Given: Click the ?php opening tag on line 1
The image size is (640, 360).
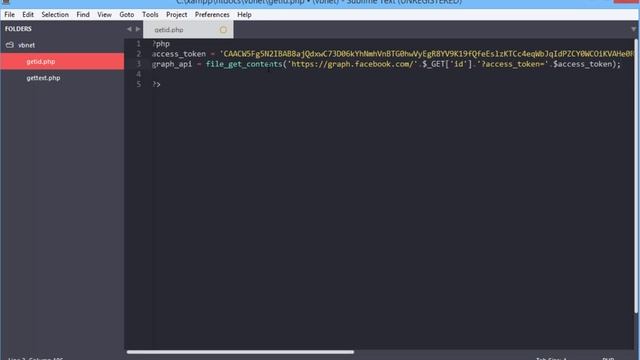Looking at the screenshot, I should tap(161, 44).
